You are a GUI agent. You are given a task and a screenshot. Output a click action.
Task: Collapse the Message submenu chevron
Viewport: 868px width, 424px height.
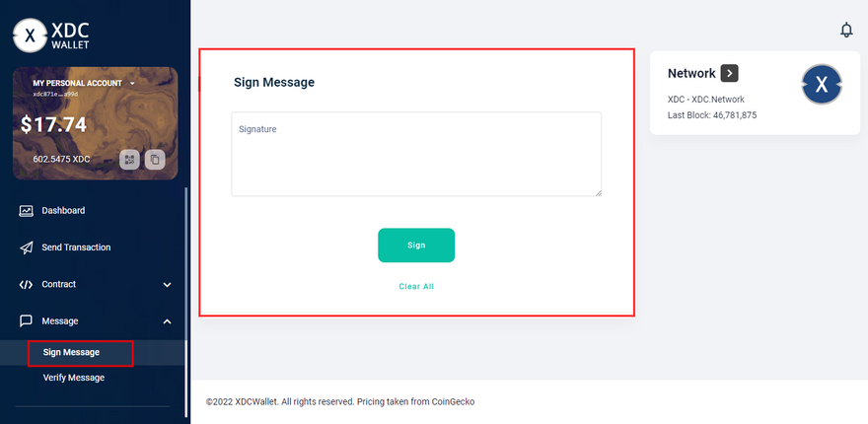tap(167, 321)
